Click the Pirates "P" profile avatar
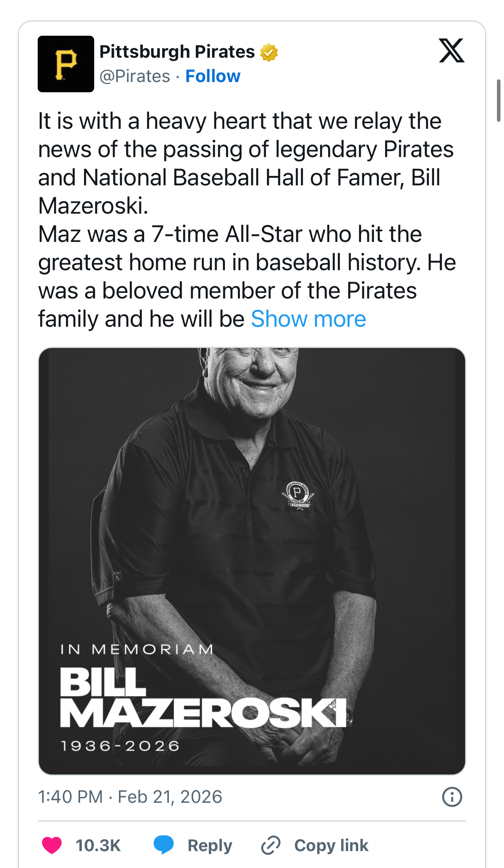 [x=66, y=64]
